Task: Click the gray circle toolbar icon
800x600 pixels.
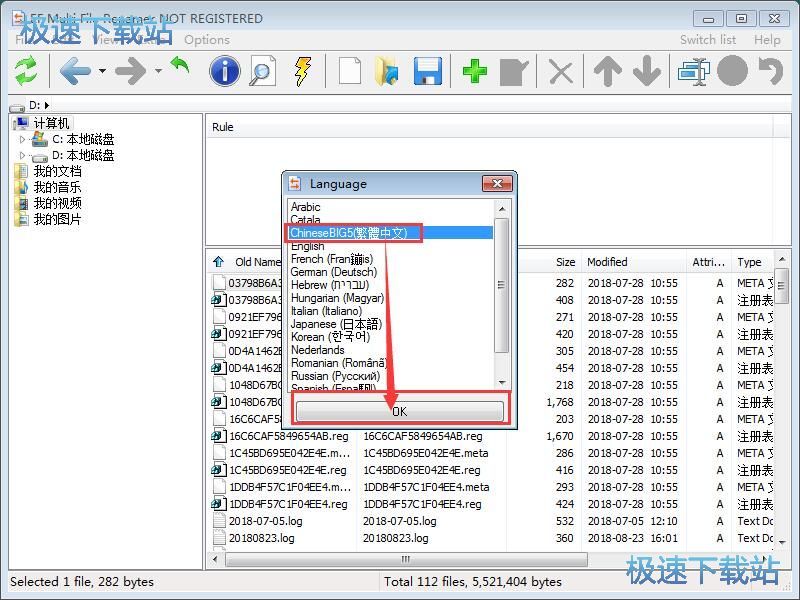Action: [x=733, y=71]
